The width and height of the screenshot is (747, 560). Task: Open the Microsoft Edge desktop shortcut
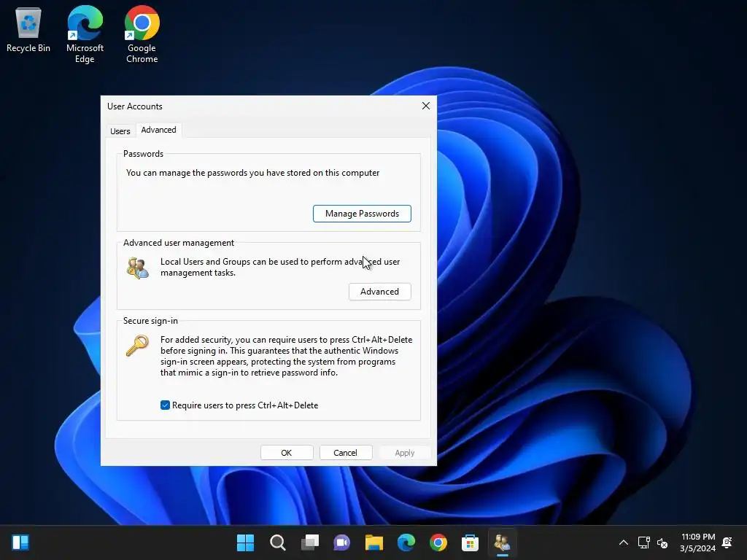[x=85, y=34]
